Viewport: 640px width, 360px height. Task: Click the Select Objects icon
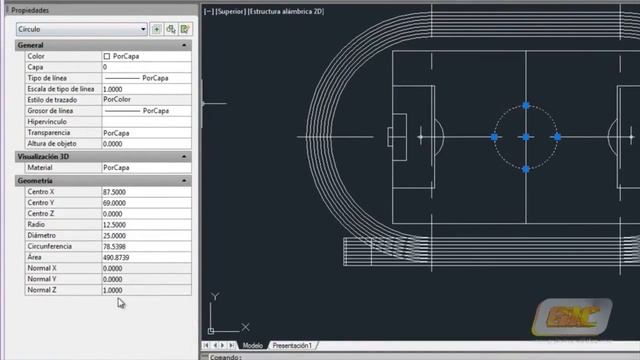tap(171, 29)
